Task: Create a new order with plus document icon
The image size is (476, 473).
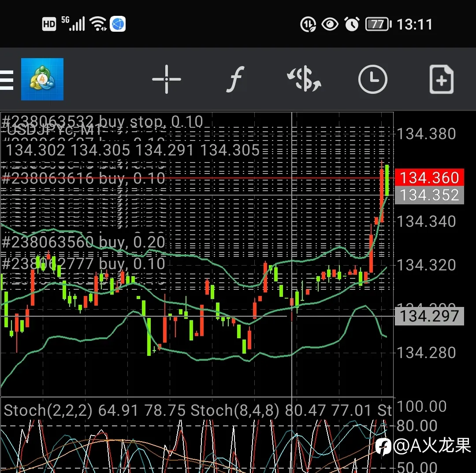Action: tap(442, 79)
